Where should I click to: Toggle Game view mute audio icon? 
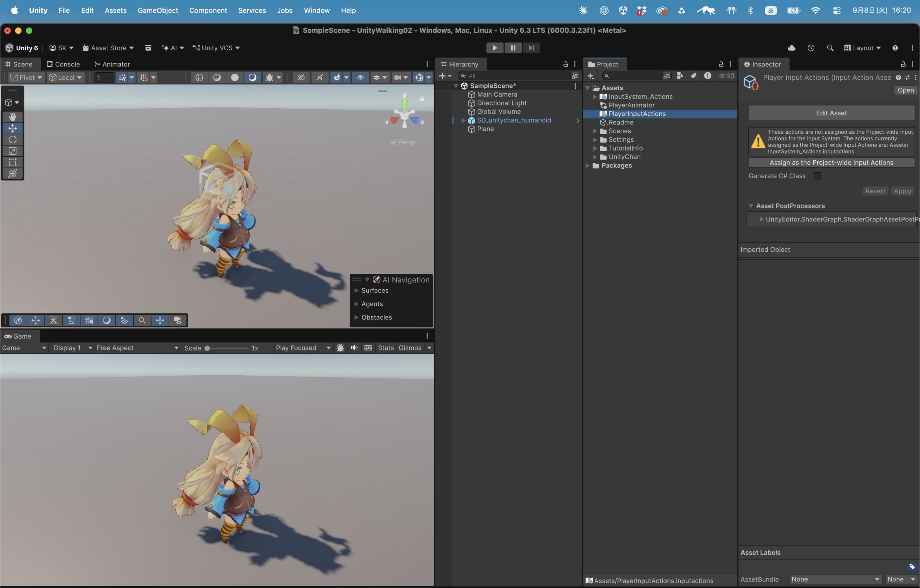[354, 348]
